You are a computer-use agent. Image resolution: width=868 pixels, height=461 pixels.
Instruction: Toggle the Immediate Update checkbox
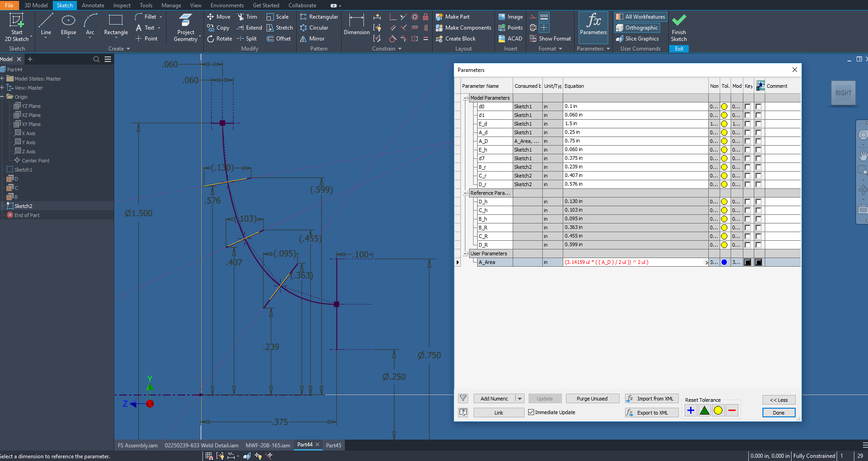coord(531,412)
